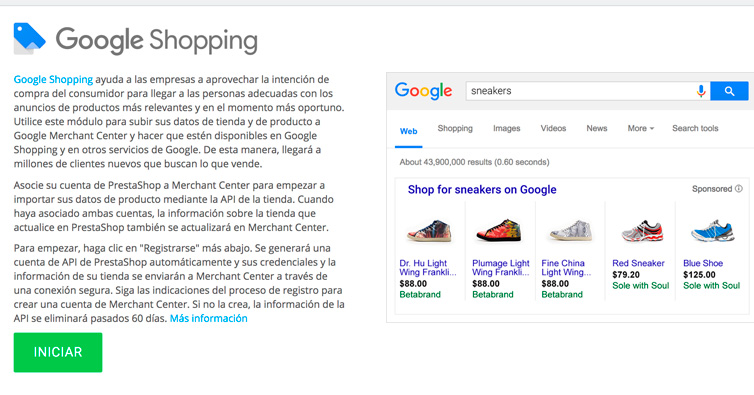Image resolution: width=754 pixels, height=395 pixels.
Task: Click the blue magnifier search button
Action: pyautogui.click(x=729, y=91)
